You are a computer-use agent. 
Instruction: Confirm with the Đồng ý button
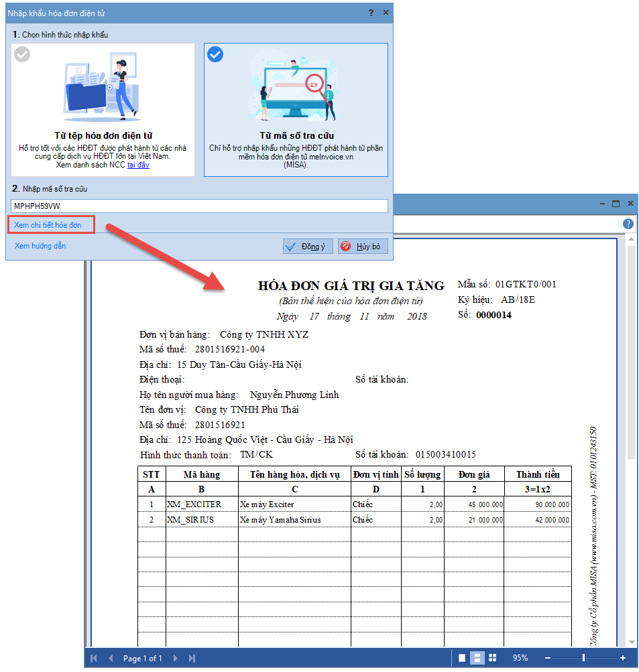pyautogui.click(x=308, y=247)
